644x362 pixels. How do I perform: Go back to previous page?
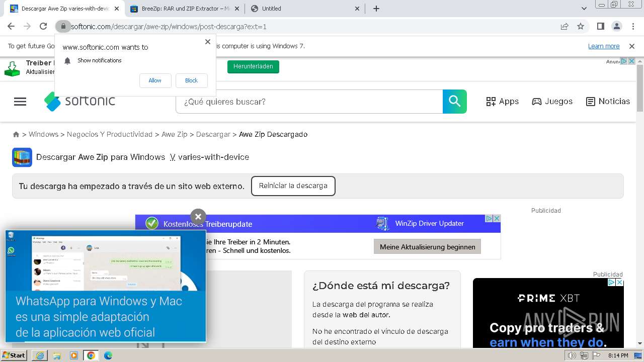(11, 26)
